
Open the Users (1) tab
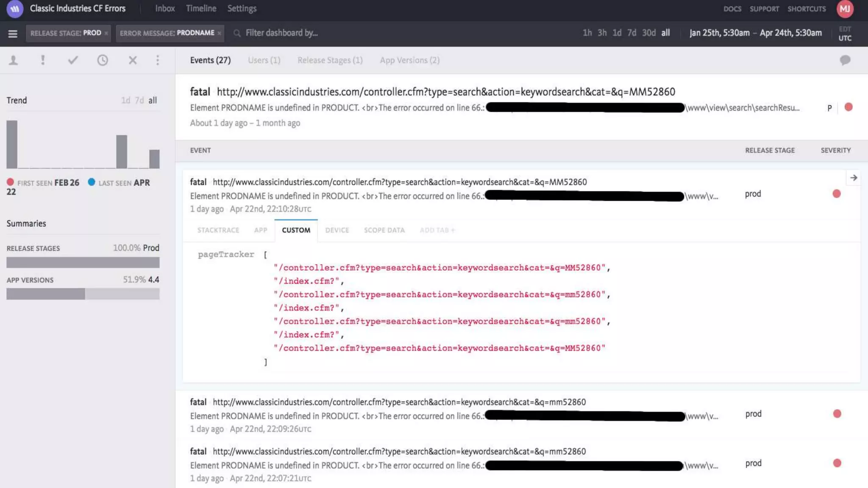pos(264,60)
